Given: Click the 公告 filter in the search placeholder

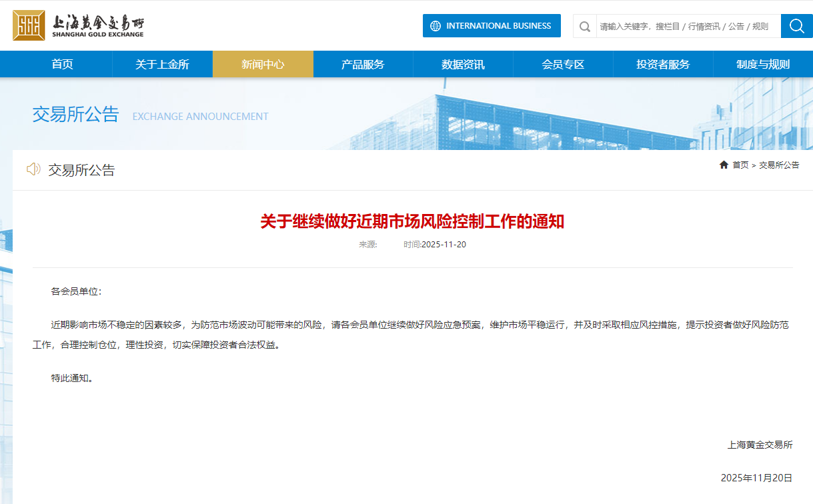Looking at the screenshot, I should click(738, 26).
